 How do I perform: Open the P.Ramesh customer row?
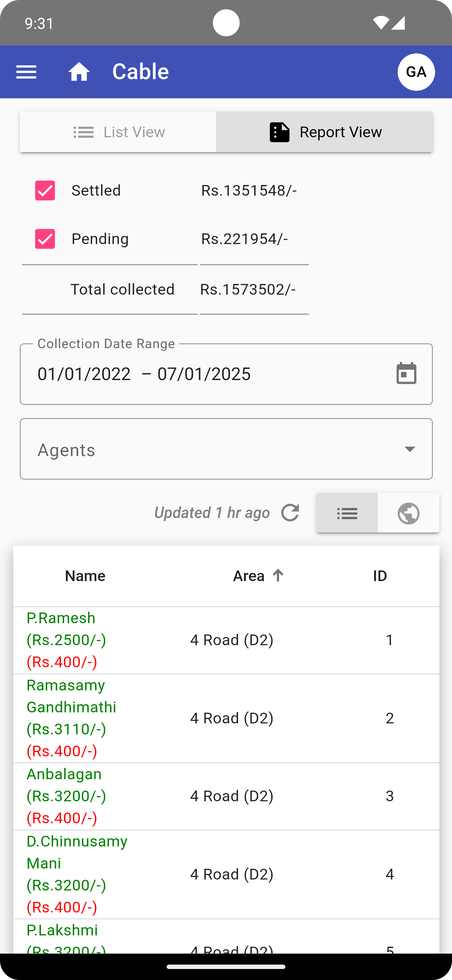(66, 640)
